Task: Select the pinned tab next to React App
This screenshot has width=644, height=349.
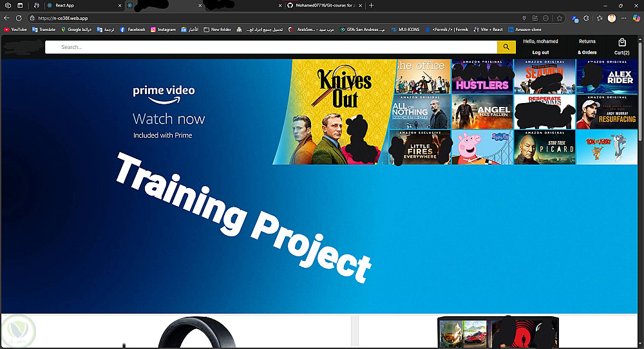Action: click(x=37, y=5)
